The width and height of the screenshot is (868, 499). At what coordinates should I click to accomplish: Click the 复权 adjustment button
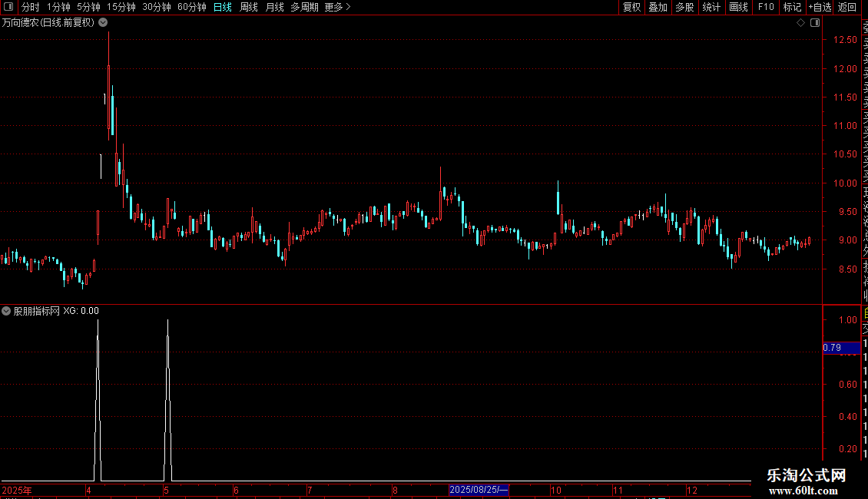[x=631, y=7]
